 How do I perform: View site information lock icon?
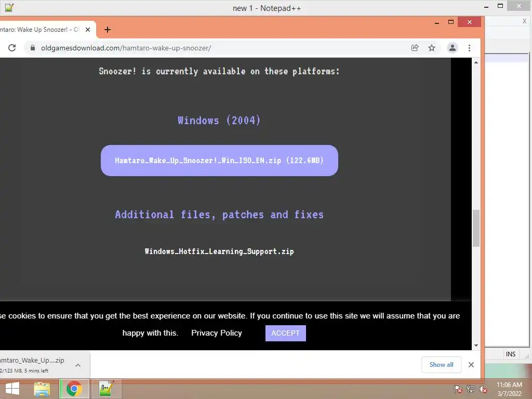(33, 48)
